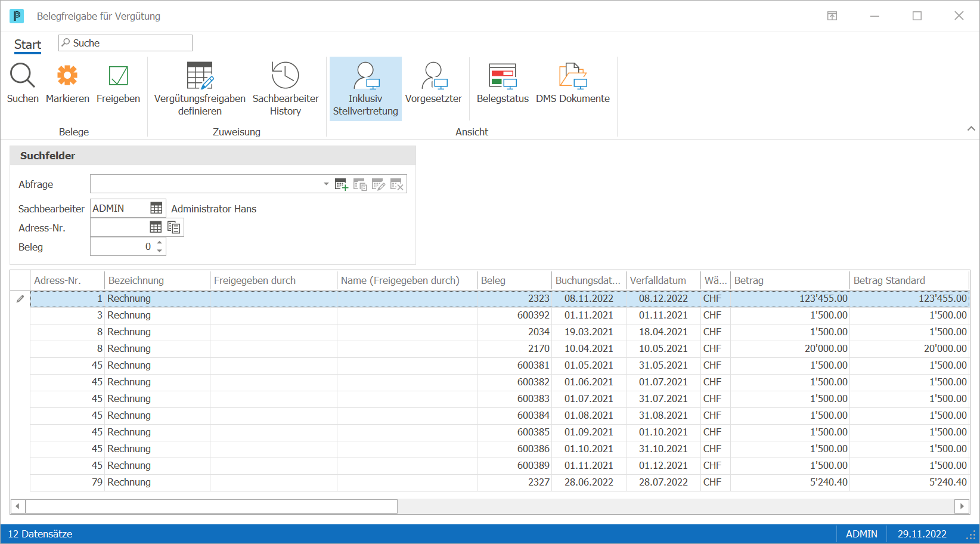Select Beleg 600389 cell
The width and height of the screenshot is (980, 544).
514,465
